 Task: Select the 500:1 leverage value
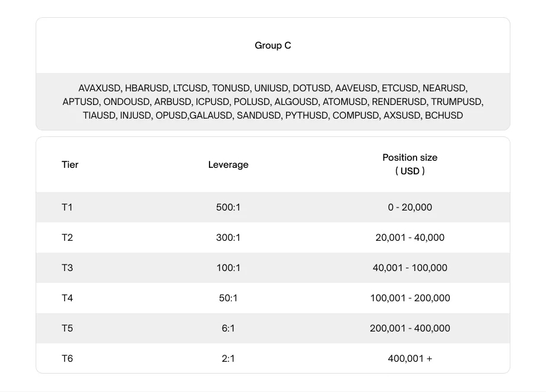[x=228, y=208]
